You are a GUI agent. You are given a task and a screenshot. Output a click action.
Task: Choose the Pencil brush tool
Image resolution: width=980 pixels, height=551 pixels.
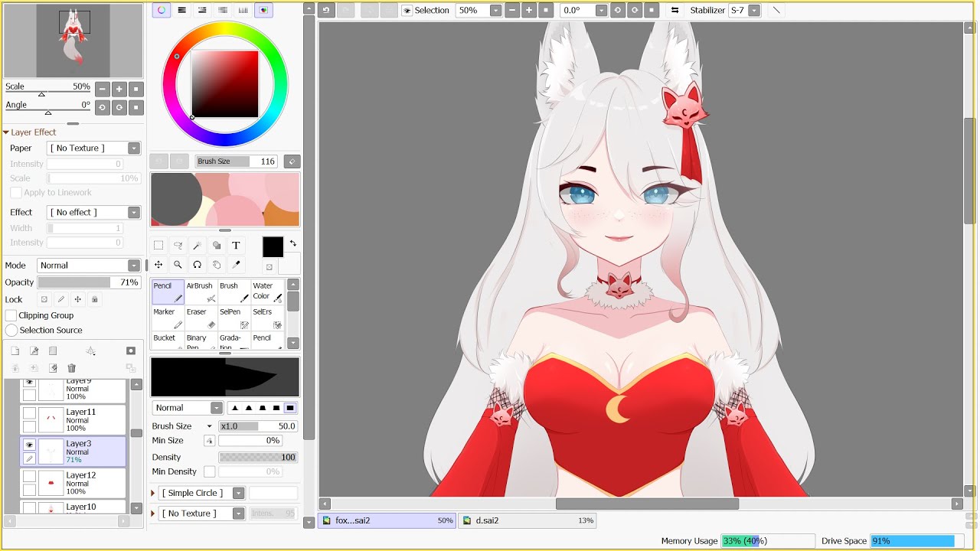pos(168,292)
